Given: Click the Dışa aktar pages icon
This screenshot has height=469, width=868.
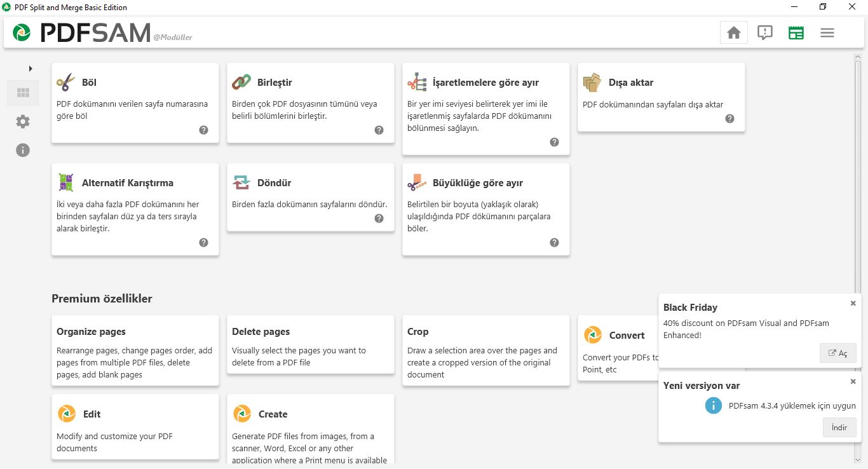Looking at the screenshot, I should (592, 83).
